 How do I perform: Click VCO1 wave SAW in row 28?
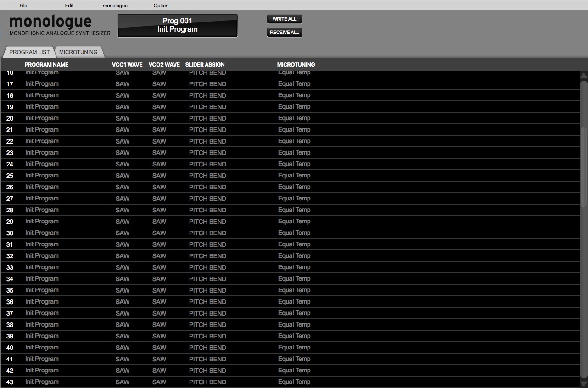123,210
